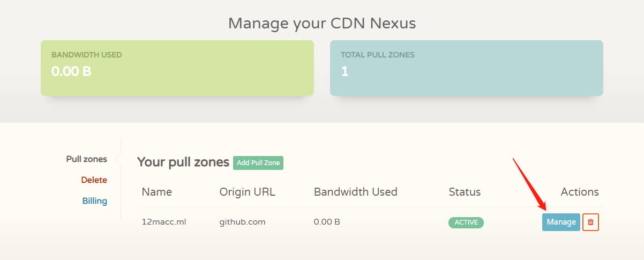
Task: Click the Bandwidth Used column header
Action: coord(355,192)
